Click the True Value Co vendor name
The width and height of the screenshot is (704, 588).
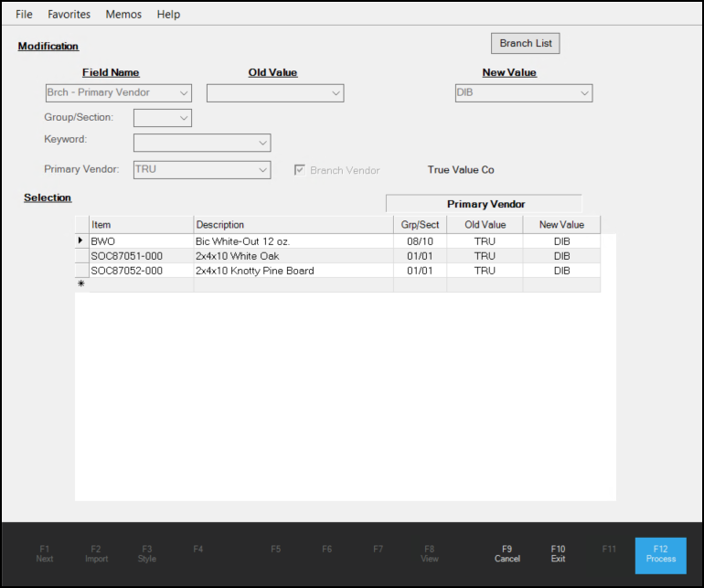[x=461, y=170]
